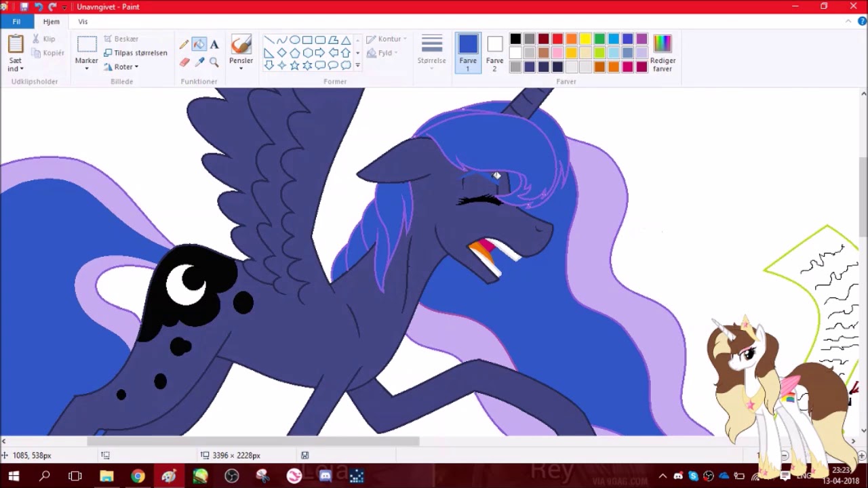This screenshot has height=488, width=868.
Task: Choose the Curve shape
Action: (x=281, y=40)
